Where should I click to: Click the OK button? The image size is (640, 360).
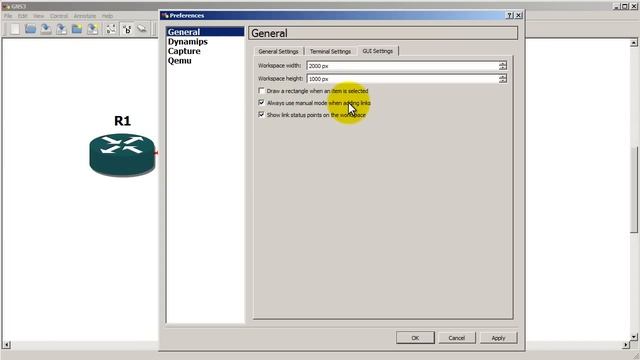coord(415,338)
